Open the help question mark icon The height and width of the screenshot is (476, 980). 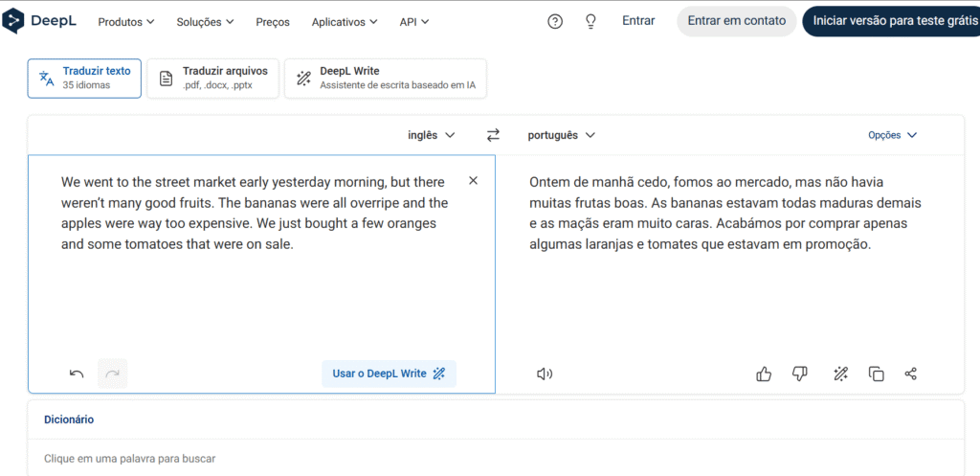click(555, 21)
